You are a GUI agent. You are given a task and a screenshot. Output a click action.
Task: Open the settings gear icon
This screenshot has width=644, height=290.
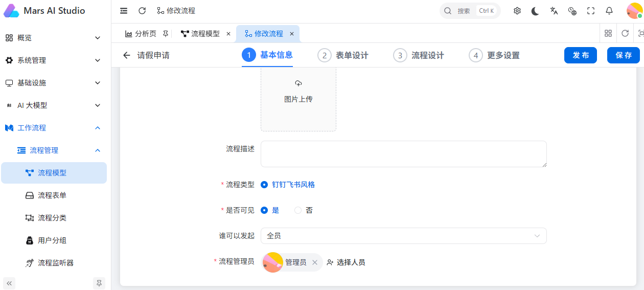point(517,11)
